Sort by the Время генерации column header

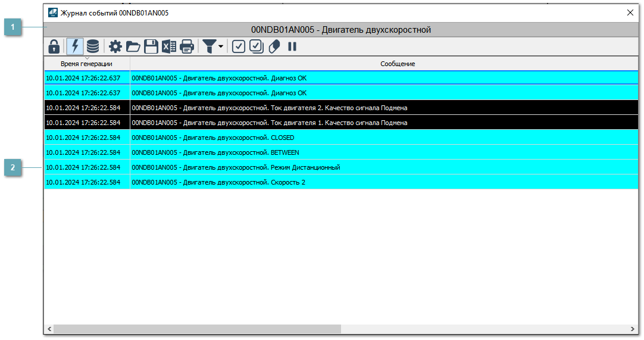(x=87, y=64)
